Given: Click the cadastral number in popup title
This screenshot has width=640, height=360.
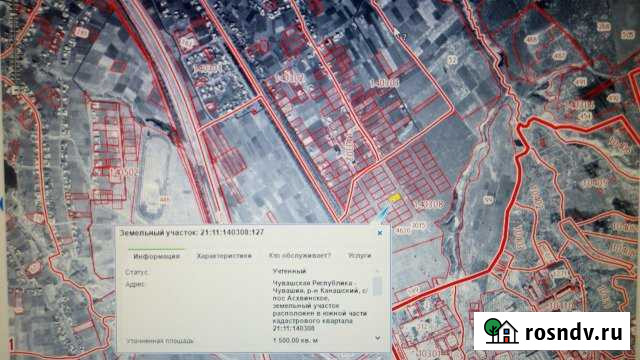Looking at the screenshot, I should click(x=231, y=232).
